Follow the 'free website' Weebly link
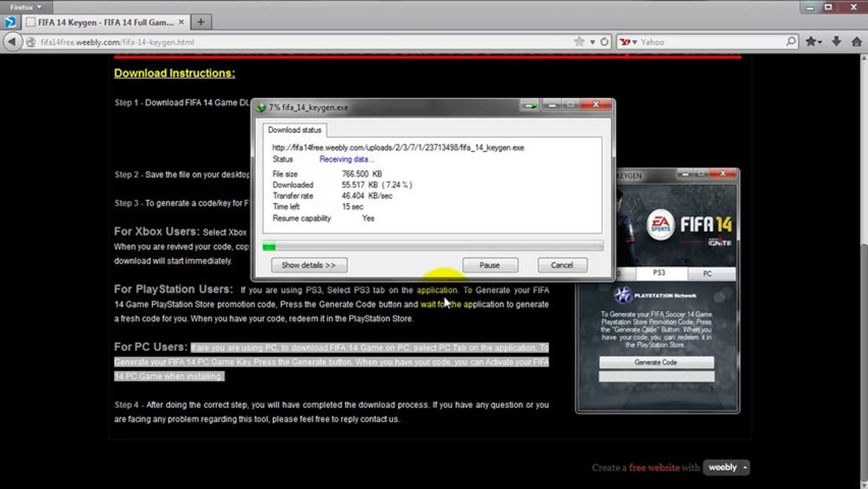The image size is (868, 489). (x=654, y=468)
